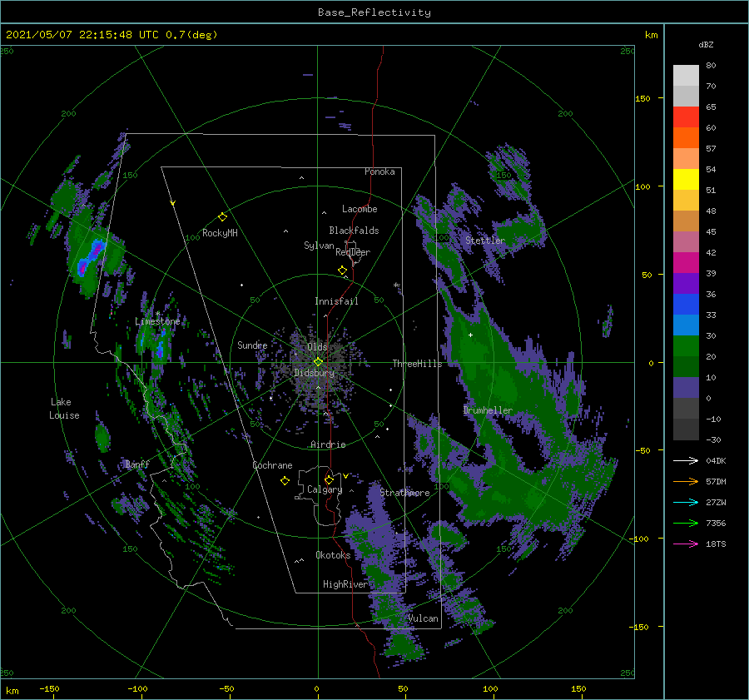Select the white arrow for 04DK in the legend
Image resolution: width=749 pixels, height=700 pixels.
click(686, 460)
